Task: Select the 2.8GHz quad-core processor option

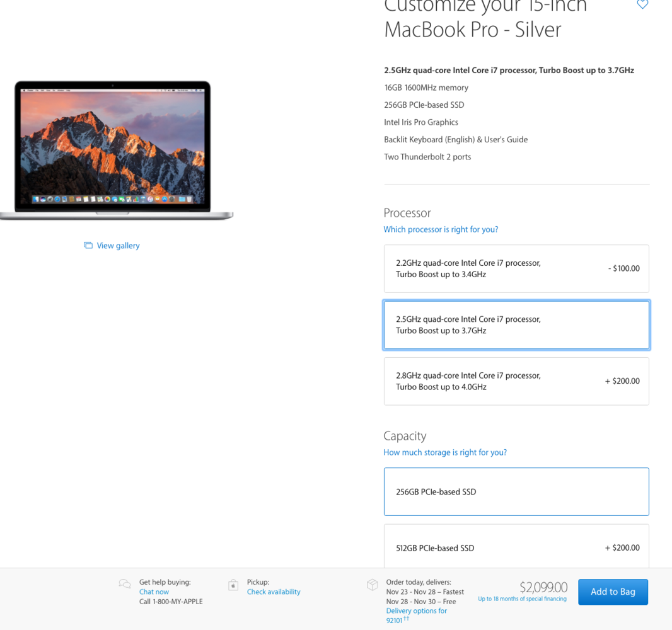Action: tap(516, 381)
